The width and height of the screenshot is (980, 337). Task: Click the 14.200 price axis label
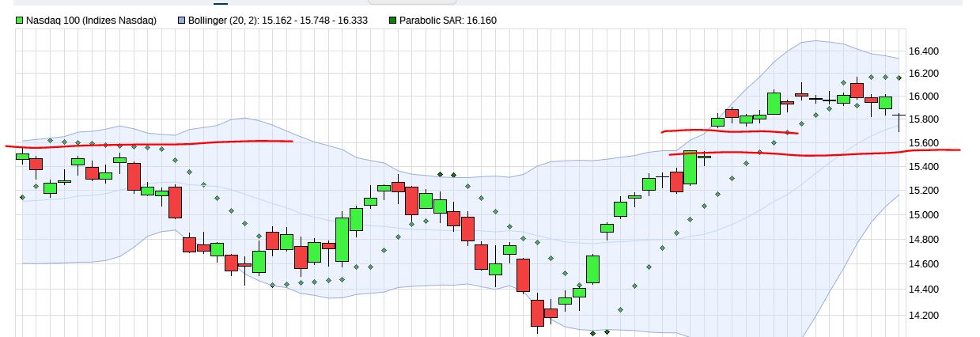[924, 316]
